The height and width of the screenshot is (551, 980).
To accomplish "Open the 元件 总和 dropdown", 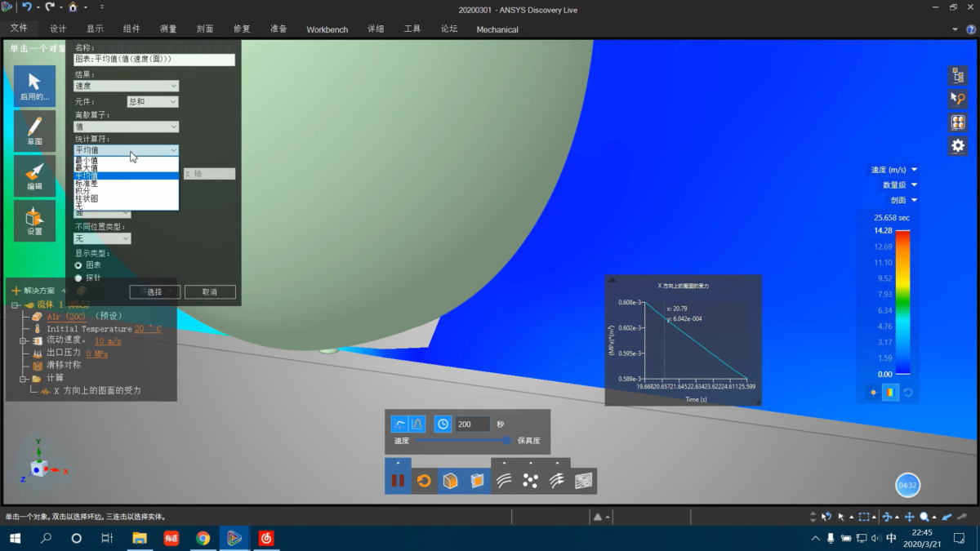I will pyautogui.click(x=152, y=102).
